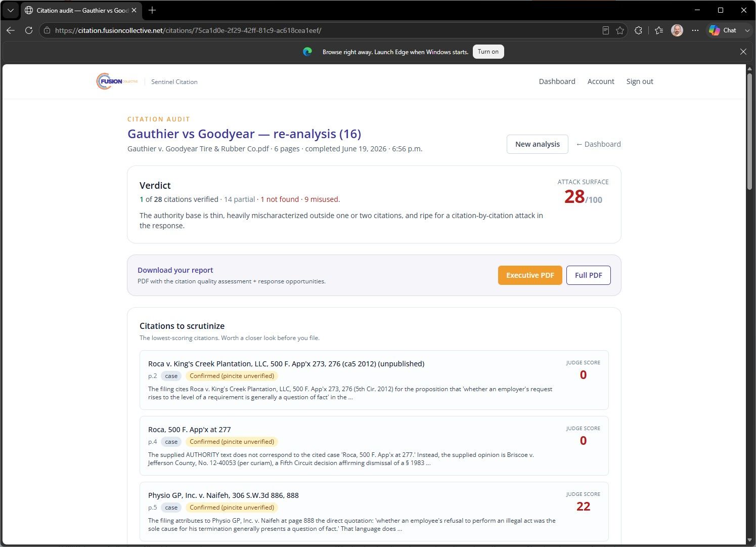Click '9 misused.' in the verdict
756x547 pixels.
[x=322, y=199]
